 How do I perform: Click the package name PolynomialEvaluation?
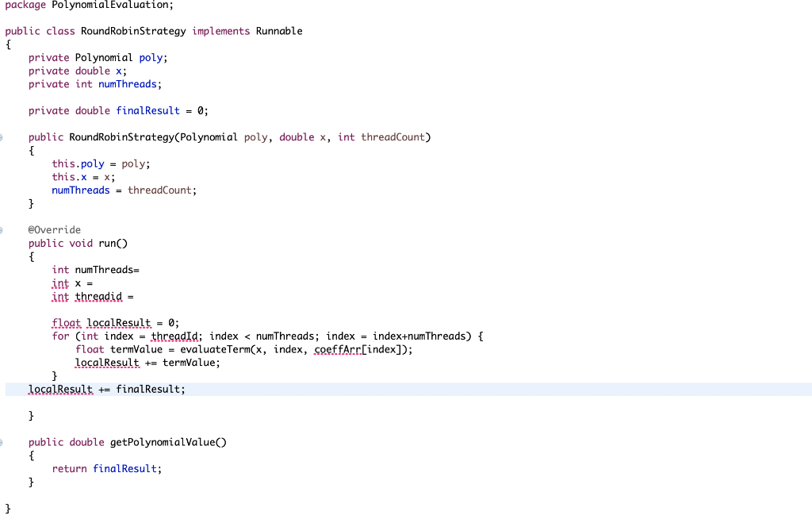coord(108,6)
